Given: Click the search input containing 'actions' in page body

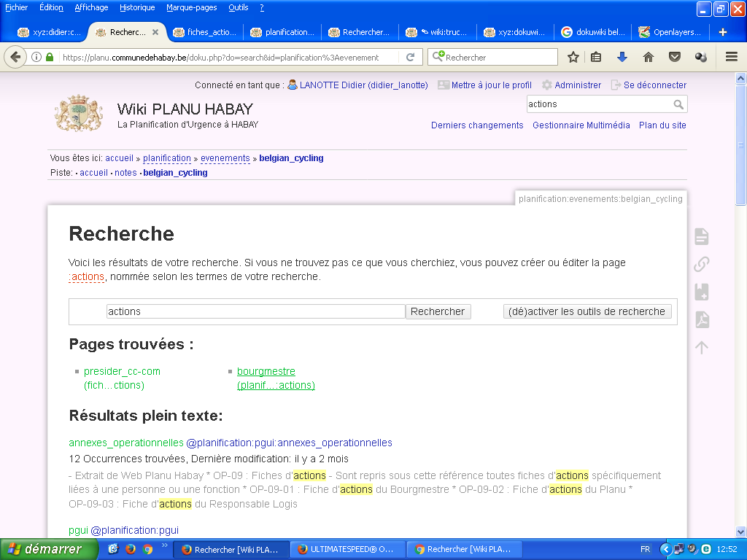Looking at the screenshot, I should (x=255, y=311).
